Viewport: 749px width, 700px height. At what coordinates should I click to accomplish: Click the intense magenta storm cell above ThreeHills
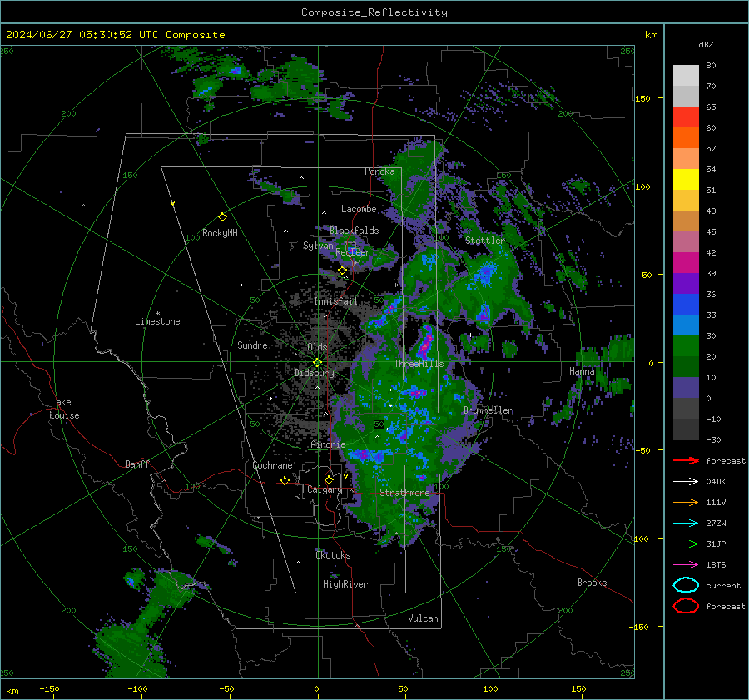424,343
